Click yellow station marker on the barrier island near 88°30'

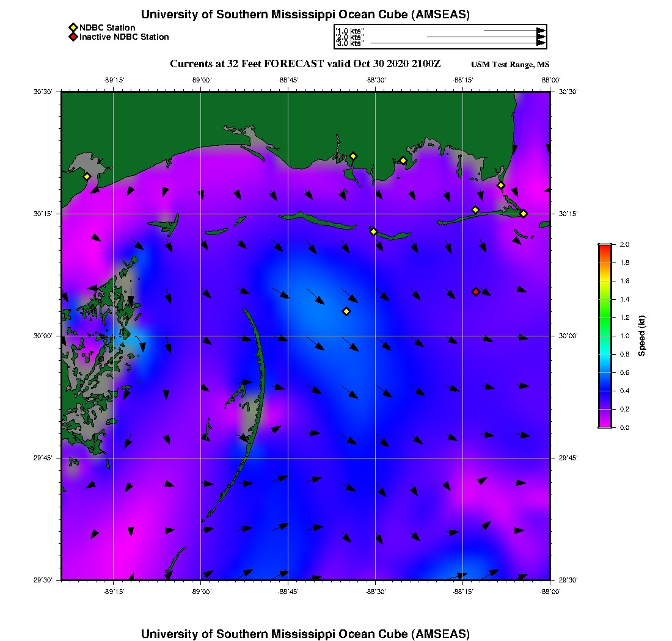click(374, 231)
